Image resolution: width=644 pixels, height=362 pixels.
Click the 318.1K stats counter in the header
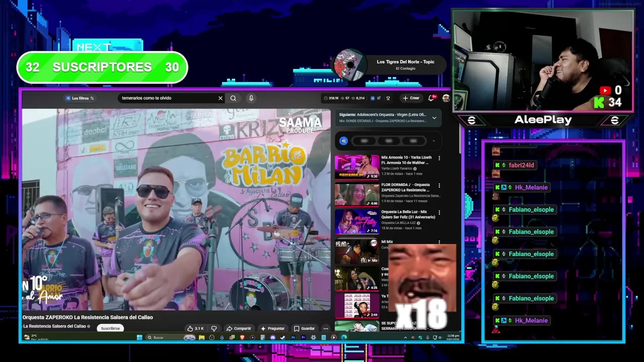[332, 98]
